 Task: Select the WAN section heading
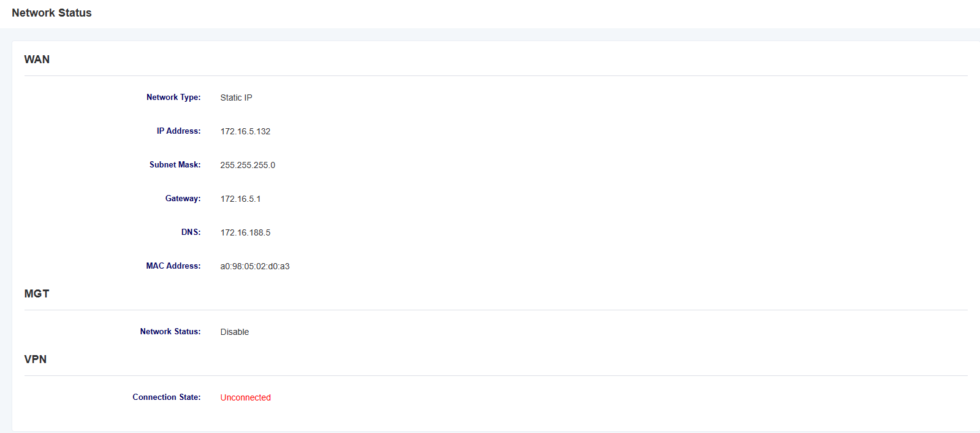[37, 59]
